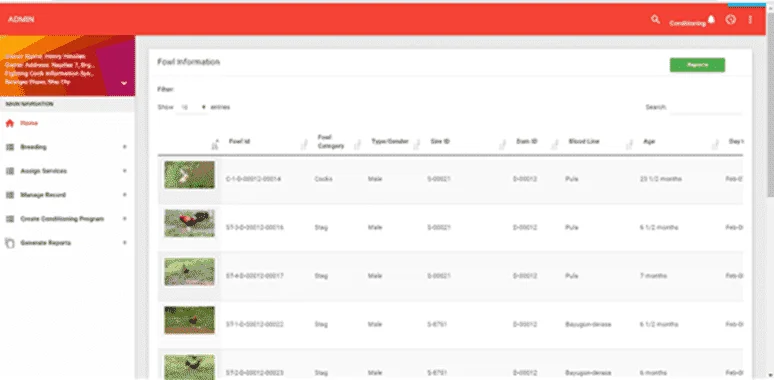
Task: Sort by the Fowl Category column sort icon
Action: (x=356, y=145)
